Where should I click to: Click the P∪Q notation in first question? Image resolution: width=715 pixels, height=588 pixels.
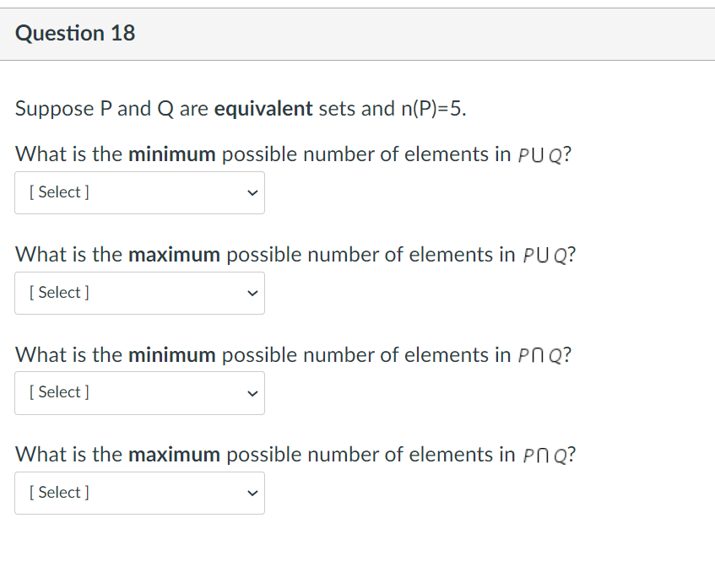tap(540, 154)
